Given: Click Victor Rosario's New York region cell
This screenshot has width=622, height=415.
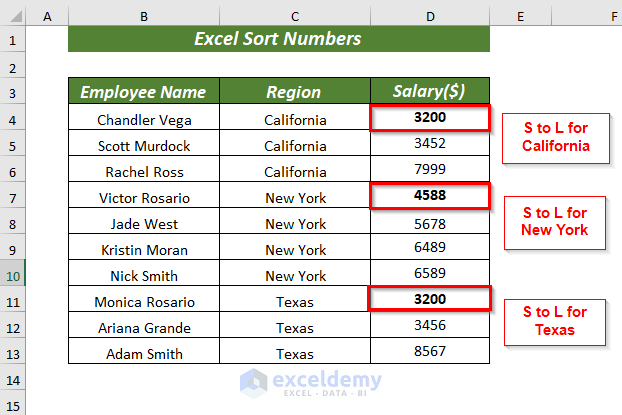Looking at the screenshot, I should 295,197.
